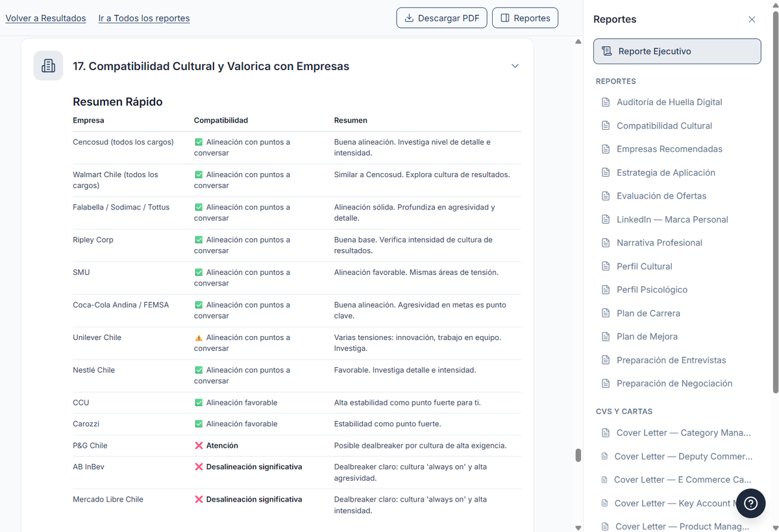Click the document icon next to Compatibilidad Cultural
Screen dimensions: 779x532
pos(606,126)
